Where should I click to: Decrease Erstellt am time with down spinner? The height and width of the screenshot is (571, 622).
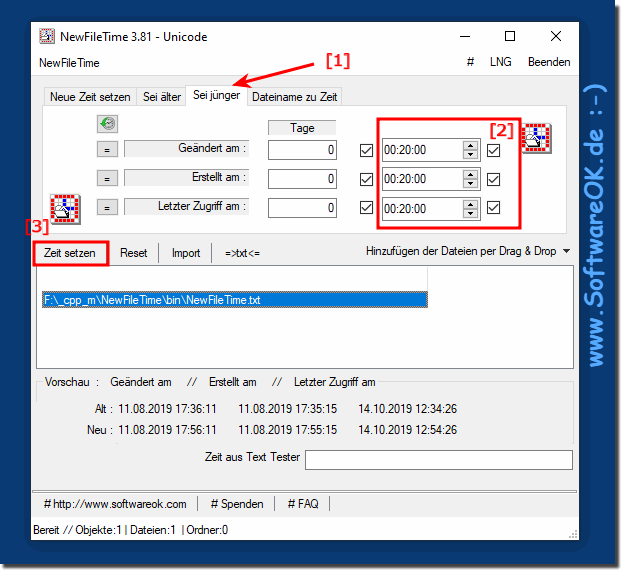(x=470, y=183)
